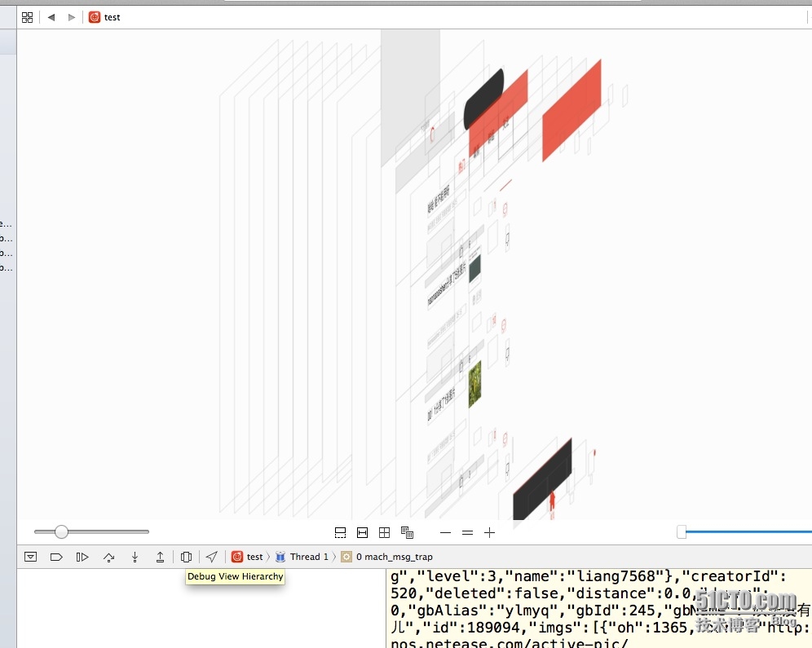Screen dimensions: 812x648
Task: Select the large red rectangle layer
Action: [x=571, y=110]
